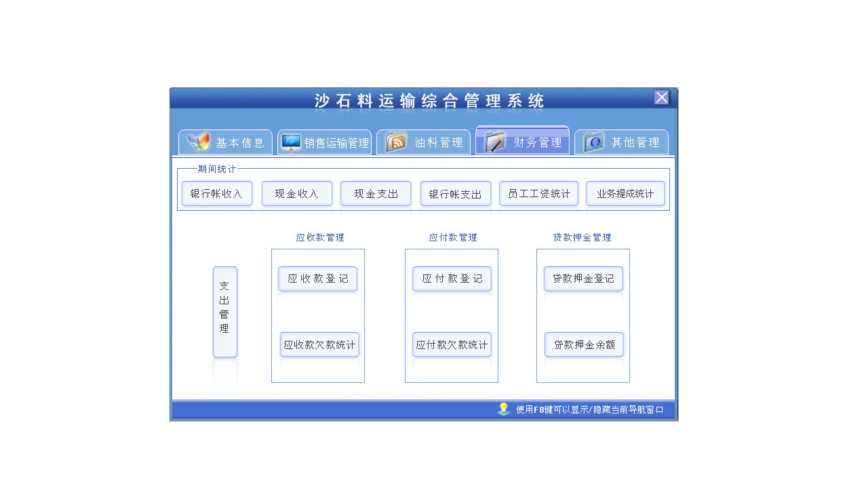Click the 现金支出 button

[x=376, y=193]
